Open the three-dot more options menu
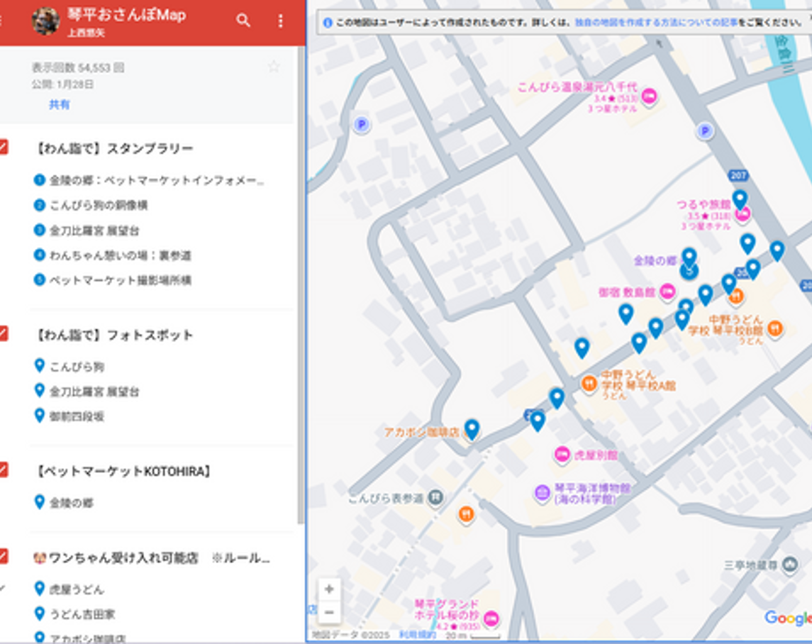The width and height of the screenshot is (812, 644). [280, 21]
